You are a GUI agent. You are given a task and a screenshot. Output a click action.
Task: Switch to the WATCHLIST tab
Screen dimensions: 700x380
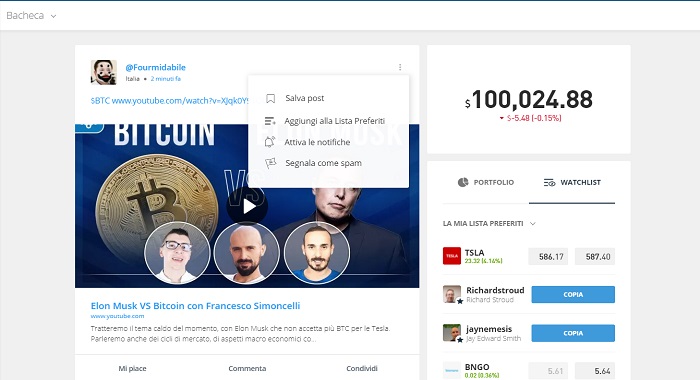pos(572,182)
